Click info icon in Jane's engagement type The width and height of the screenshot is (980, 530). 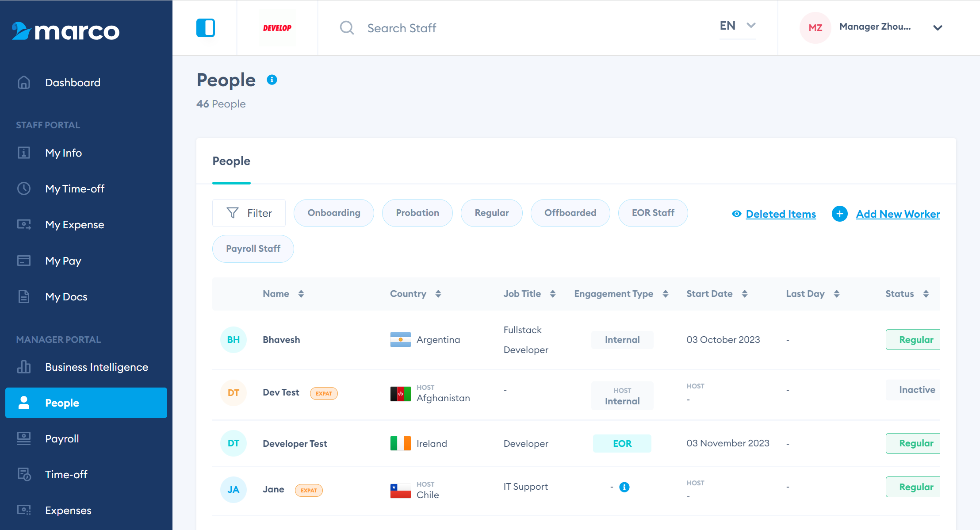(x=624, y=487)
